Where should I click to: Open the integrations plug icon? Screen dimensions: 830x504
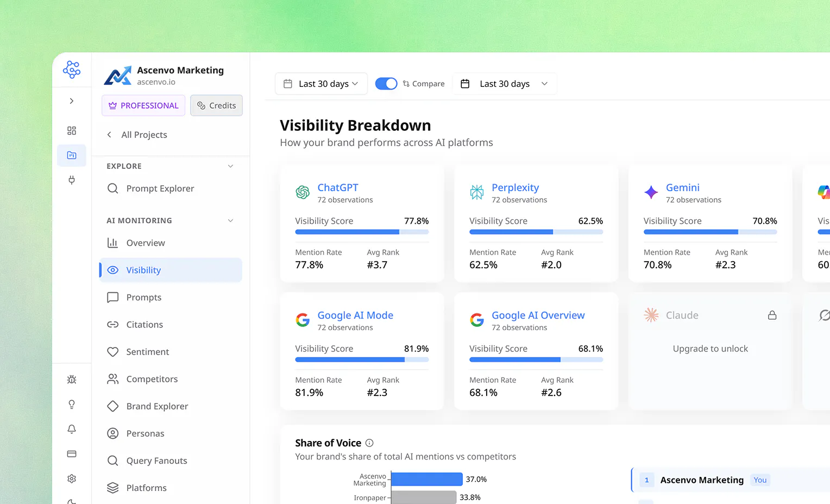tap(72, 180)
